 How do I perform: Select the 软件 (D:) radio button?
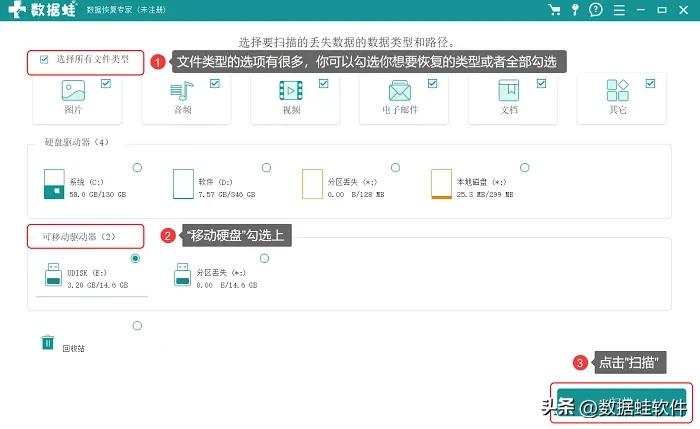click(266, 167)
